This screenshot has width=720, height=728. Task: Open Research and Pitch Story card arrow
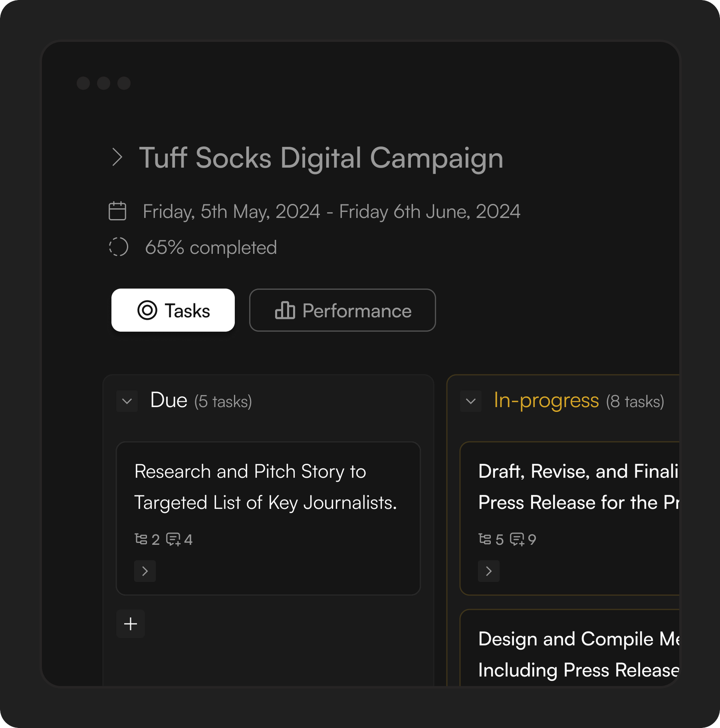pos(145,571)
